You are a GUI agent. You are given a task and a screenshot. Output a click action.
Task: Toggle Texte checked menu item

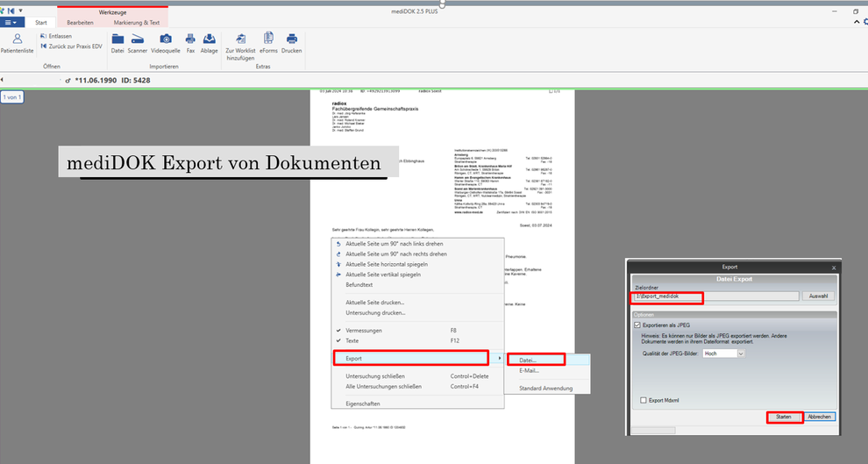click(x=417, y=340)
